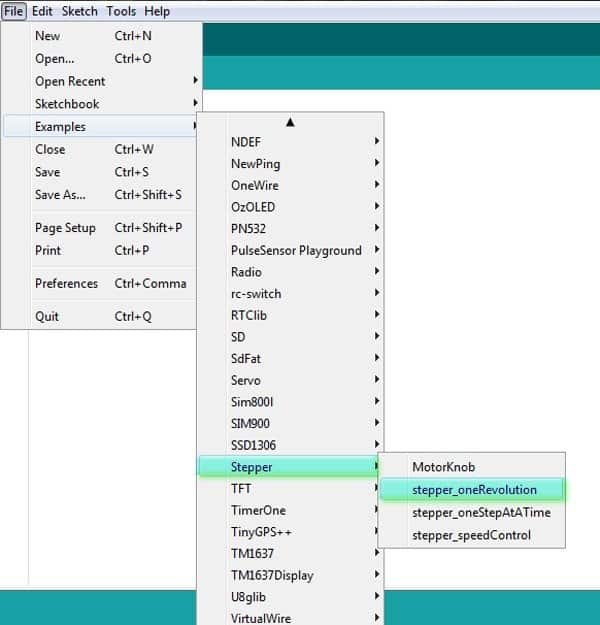Viewport: 600px width, 625px height.
Task: Open the stepper_oneRevolution example
Action: 472,489
